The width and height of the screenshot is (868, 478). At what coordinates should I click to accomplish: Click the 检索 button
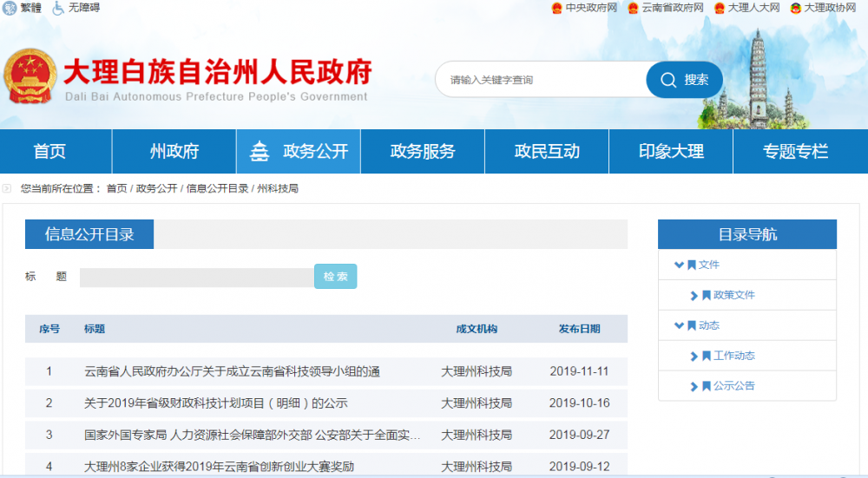(335, 276)
